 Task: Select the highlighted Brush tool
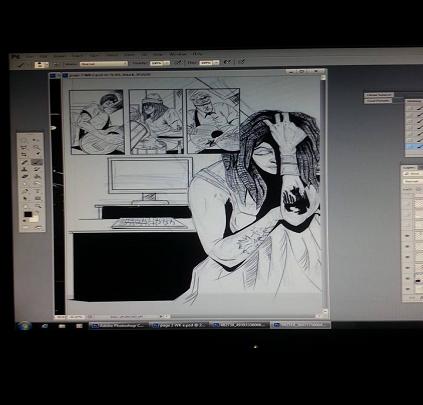(37, 162)
